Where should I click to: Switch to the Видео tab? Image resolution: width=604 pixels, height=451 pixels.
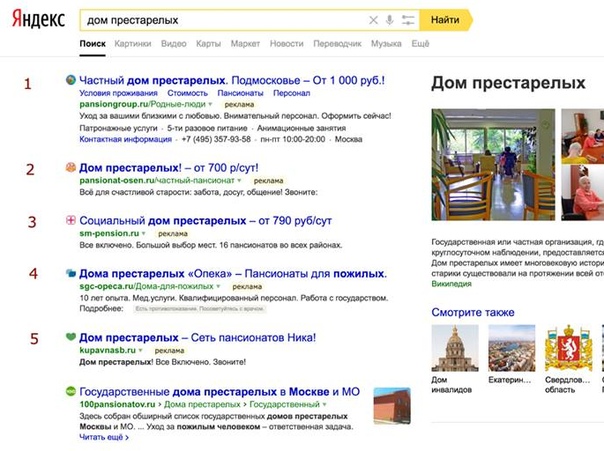174,44
